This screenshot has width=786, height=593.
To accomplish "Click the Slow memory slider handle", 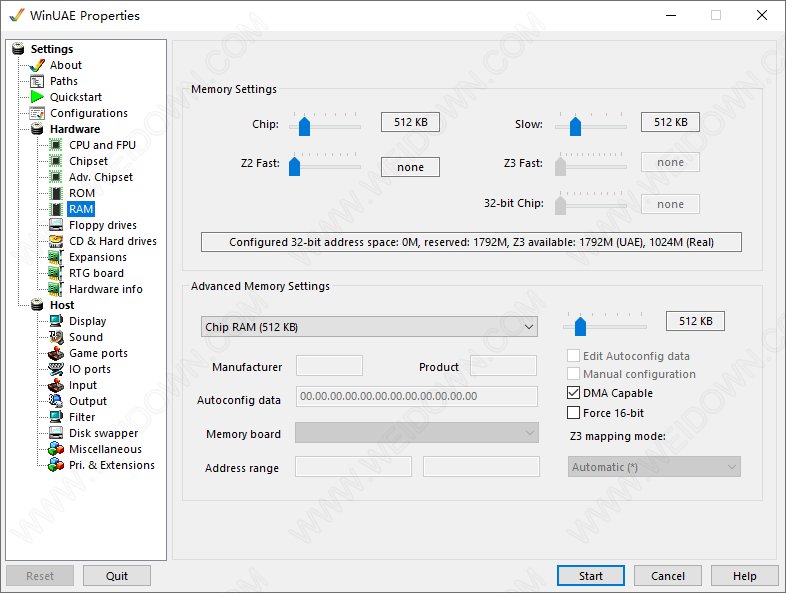I will click(x=575, y=126).
